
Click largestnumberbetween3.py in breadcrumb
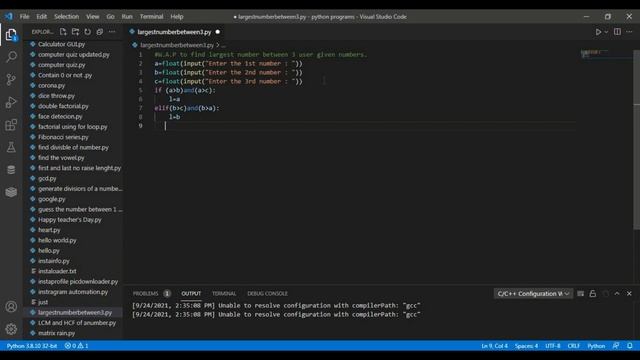point(177,45)
